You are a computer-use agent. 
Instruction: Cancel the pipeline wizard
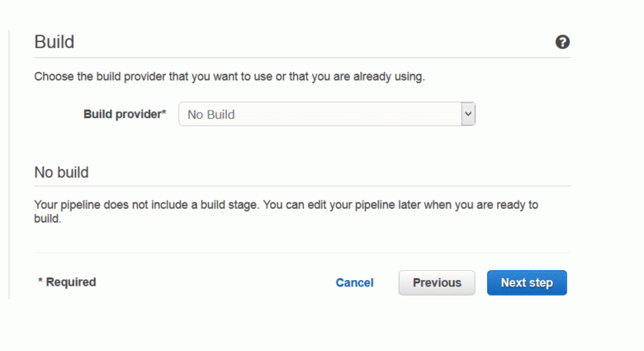coord(354,282)
